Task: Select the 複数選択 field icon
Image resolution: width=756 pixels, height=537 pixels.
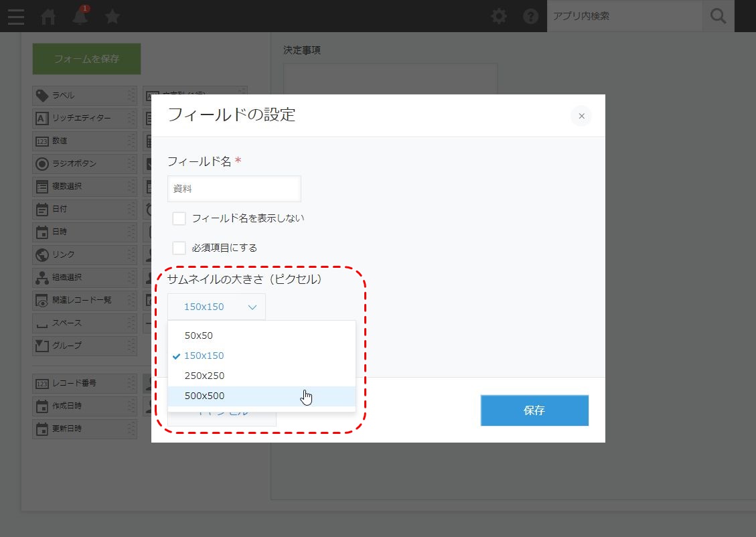Action: [x=42, y=187]
